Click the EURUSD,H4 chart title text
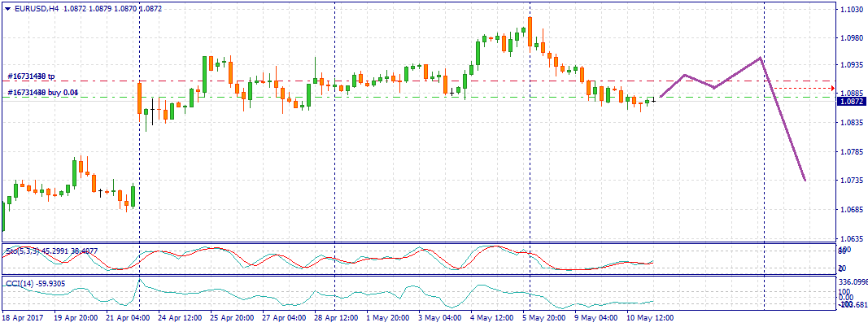Image resolution: width=868 pixels, height=327 pixels. click(35, 8)
